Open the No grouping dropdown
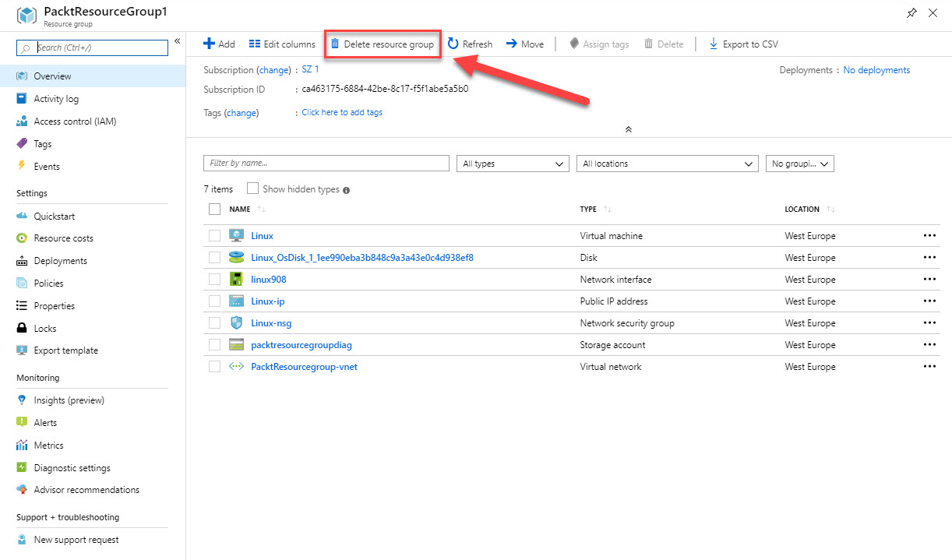The height and width of the screenshot is (560, 952). click(x=800, y=164)
